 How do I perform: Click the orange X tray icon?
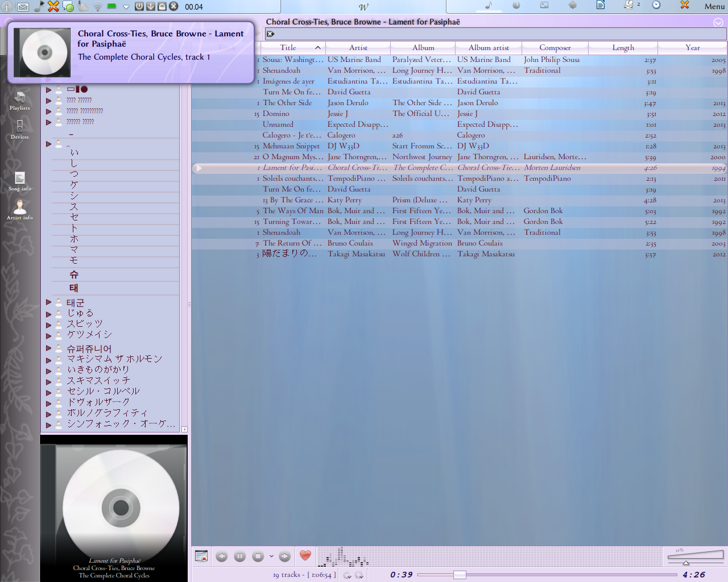coord(53,6)
